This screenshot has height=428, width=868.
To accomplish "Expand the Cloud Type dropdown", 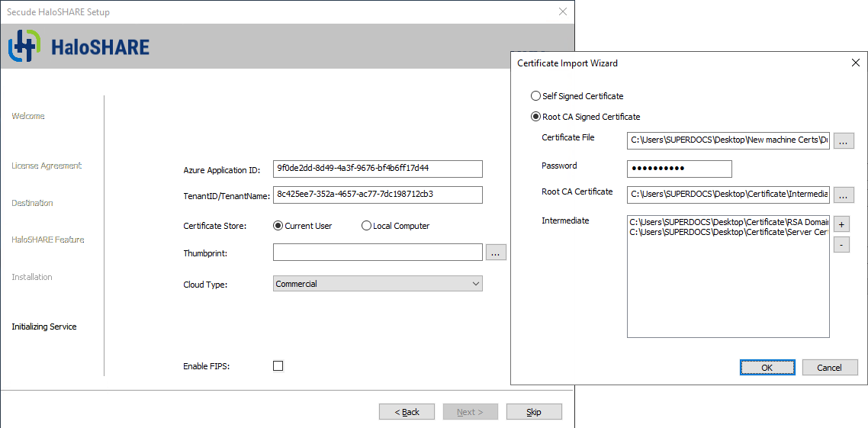I will point(378,284).
